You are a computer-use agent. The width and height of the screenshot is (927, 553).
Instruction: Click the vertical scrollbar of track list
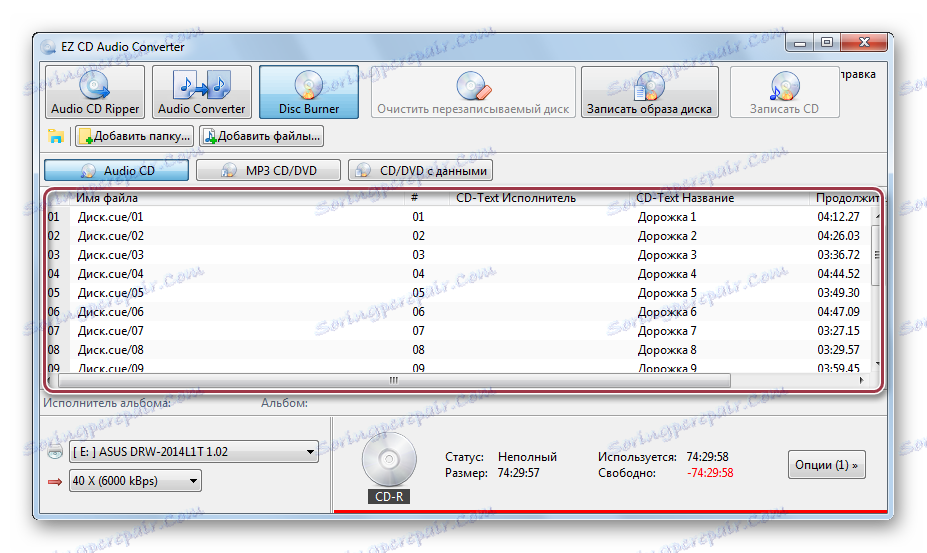(877, 255)
